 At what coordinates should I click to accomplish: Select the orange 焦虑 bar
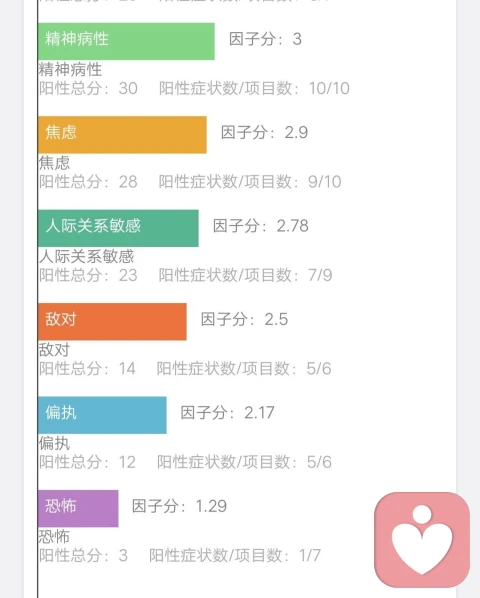click(x=122, y=135)
